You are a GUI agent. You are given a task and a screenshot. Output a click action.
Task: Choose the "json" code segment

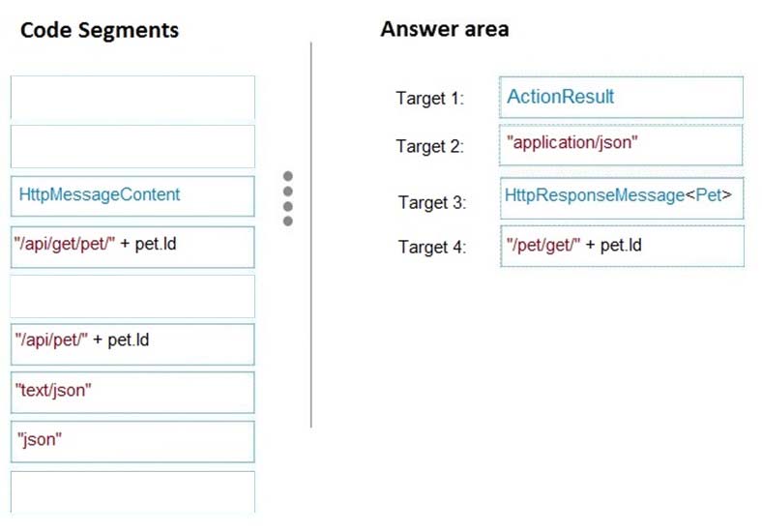[132, 441]
